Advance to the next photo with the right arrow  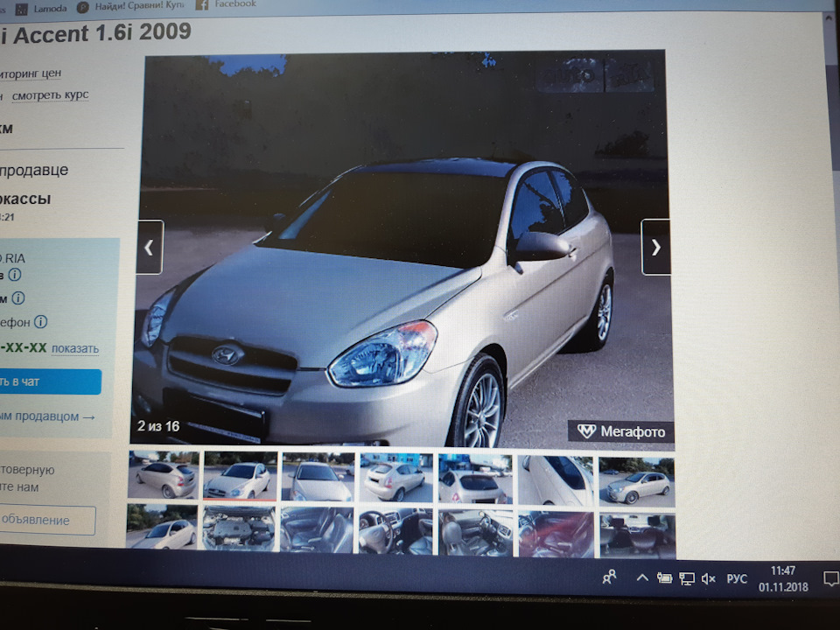pos(655,247)
